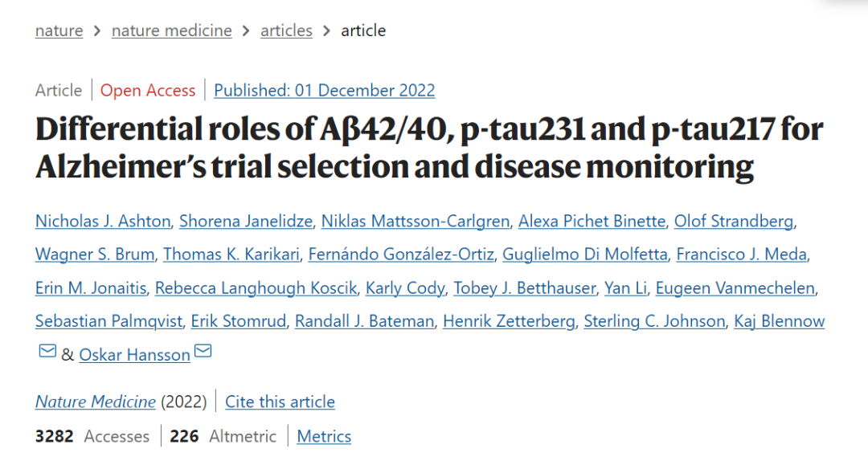Open Henrik Zetterberg's author info
Viewport: 868px width, 469px height.
509,321
